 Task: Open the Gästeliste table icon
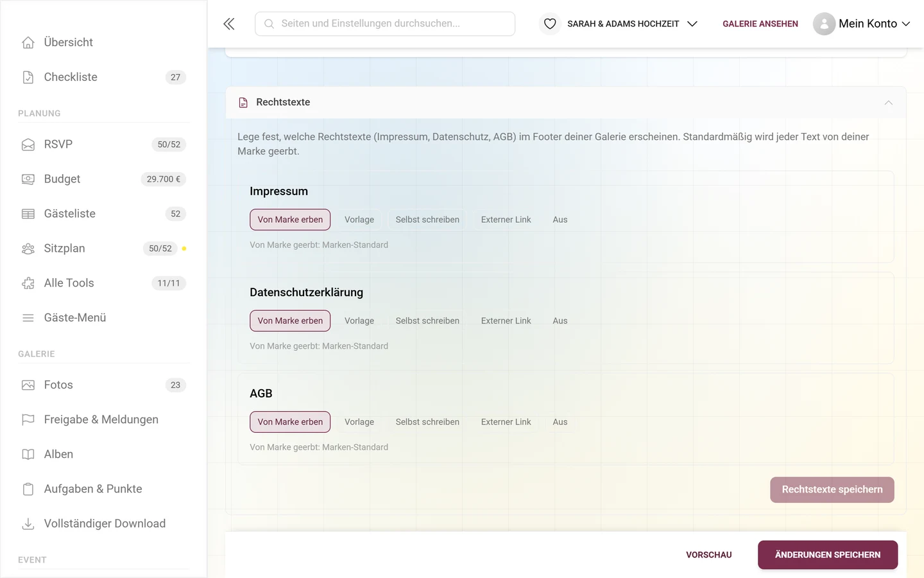pyautogui.click(x=28, y=214)
